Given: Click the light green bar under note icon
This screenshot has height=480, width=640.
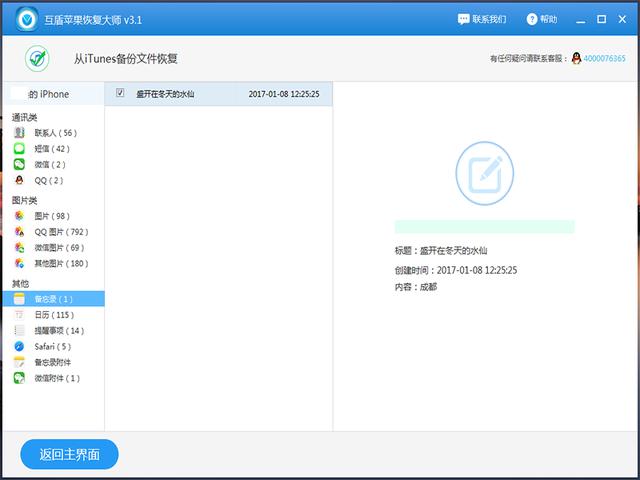Looking at the screenshot, I should click(x=484, y=227).
